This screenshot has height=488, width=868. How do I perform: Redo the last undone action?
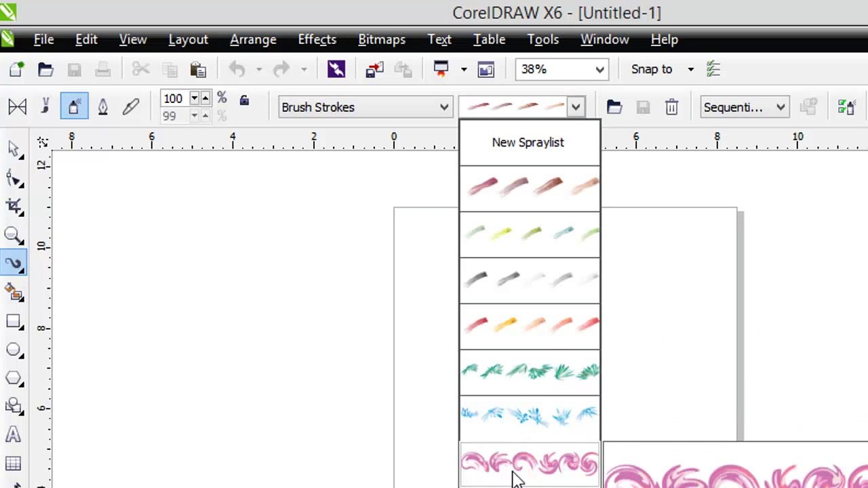tap(282, 69)
